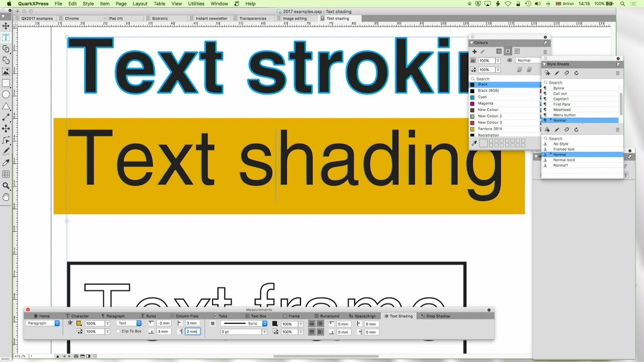Screen dimensions: 644x362
Task: Click the 2 mm right offset field
Action: click(x=193, y=332)
